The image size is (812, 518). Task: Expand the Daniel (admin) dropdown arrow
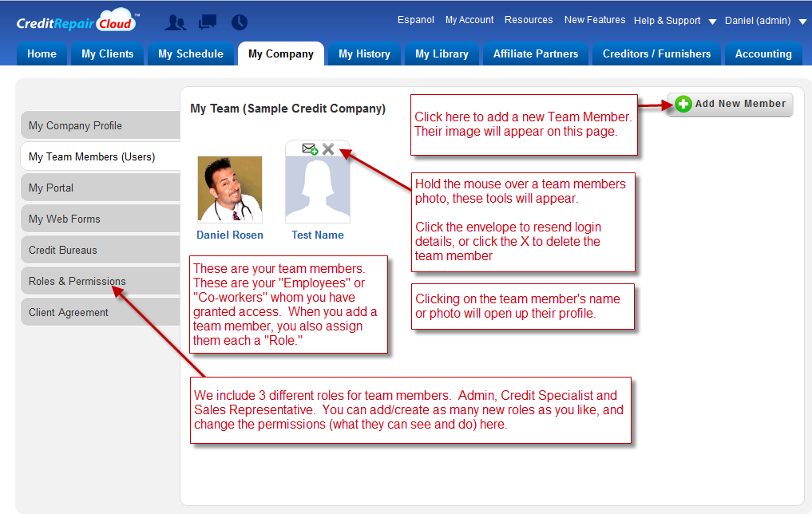click(802, 22)
